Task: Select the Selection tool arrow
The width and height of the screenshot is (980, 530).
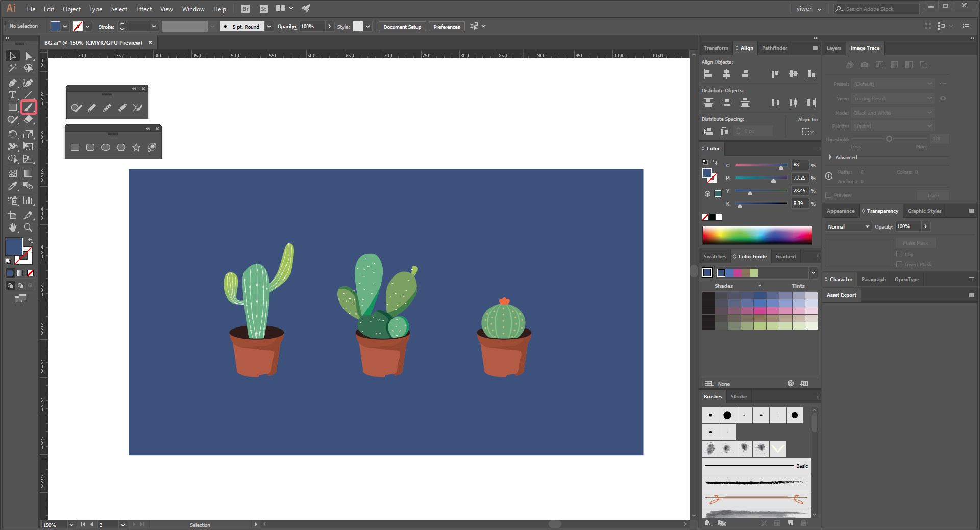Action: pyautogui.click(x=13, y=56)
